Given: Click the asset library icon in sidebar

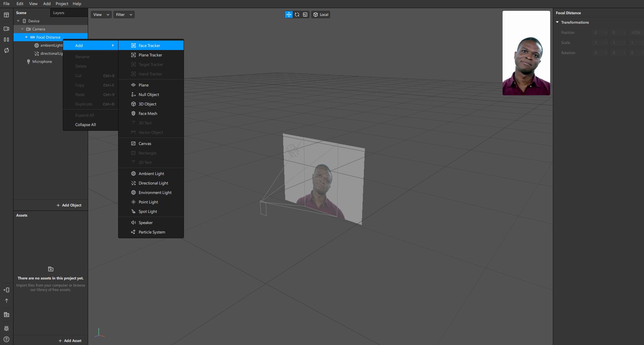Looking at the screenshot, I should [x=6, y=315].
